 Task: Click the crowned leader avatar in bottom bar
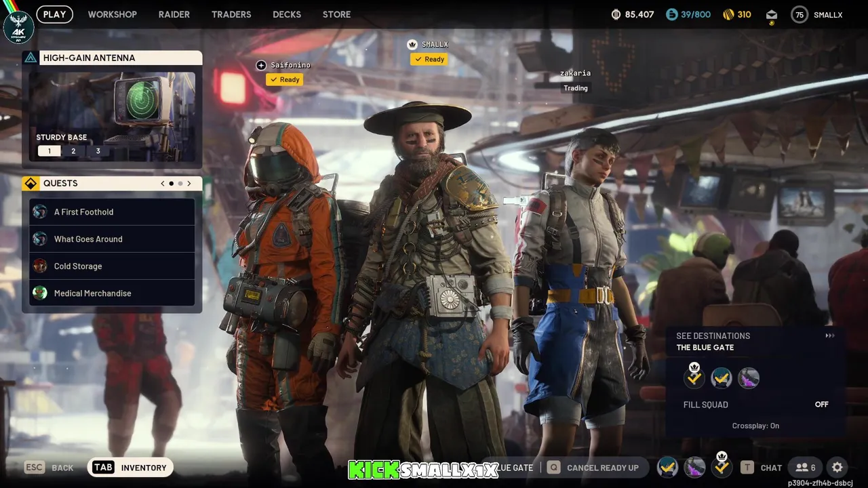(722, 465)
